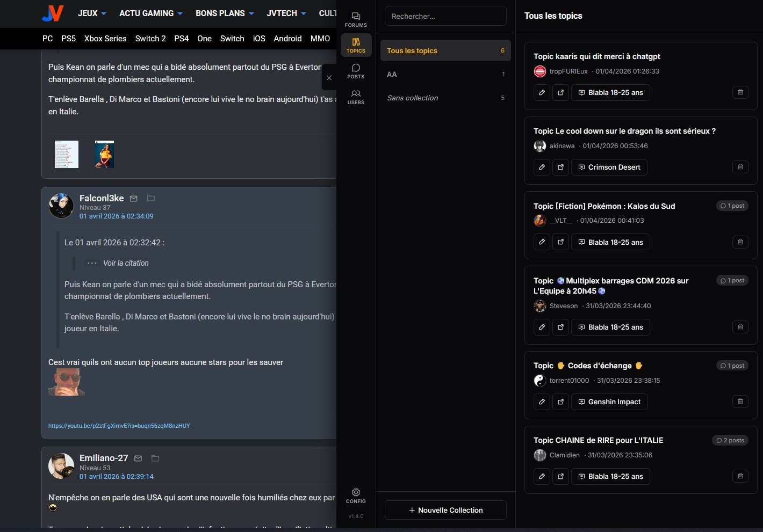This screenshot has height=532, width=763.
Task: Create a new collection with 'Nouvelle Collection'
Action: coord(445,510)
